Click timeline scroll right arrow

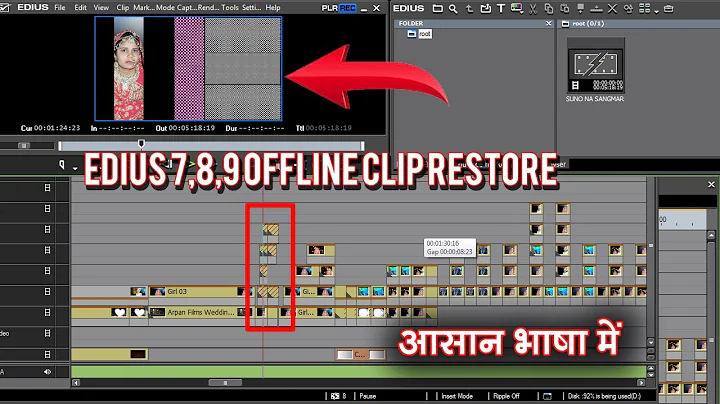pyautogui.click(x=641, y=382)
